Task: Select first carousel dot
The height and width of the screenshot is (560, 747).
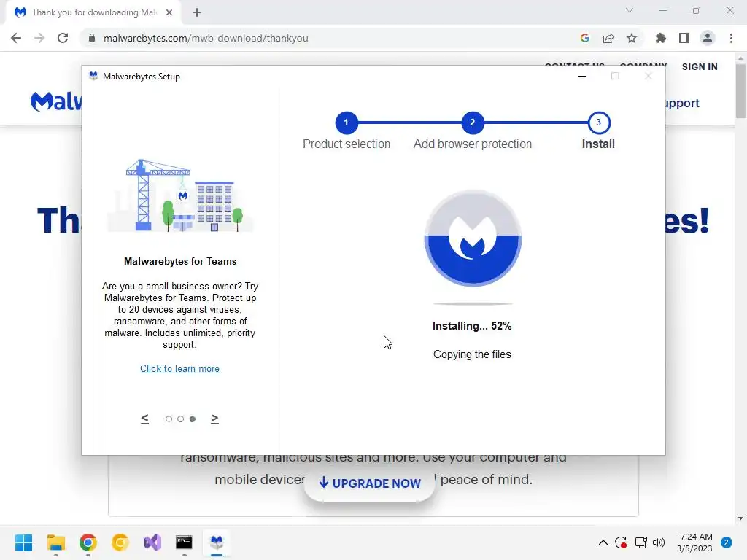Action: pos(169,419)
